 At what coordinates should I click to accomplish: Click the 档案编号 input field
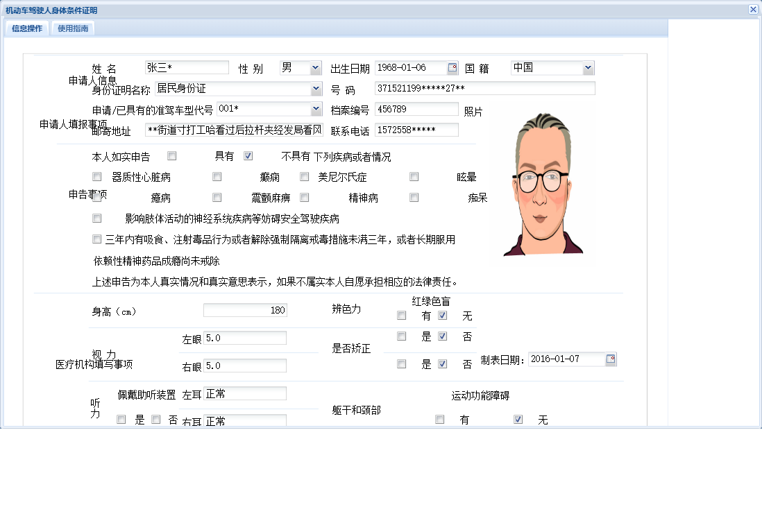tap(416, 109)
